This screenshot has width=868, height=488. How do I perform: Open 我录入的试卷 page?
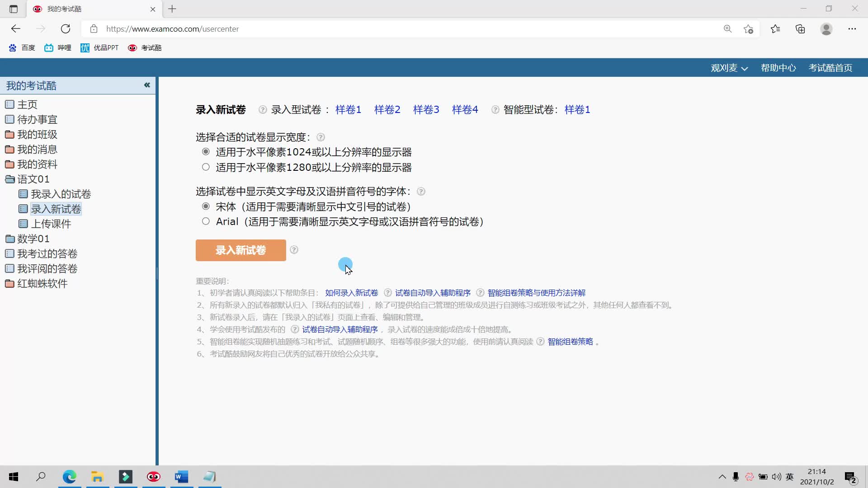(x=55, y=194)
